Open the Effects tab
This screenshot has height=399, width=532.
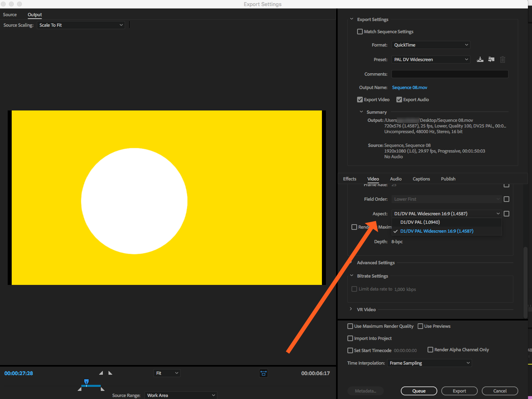tap(350, 179)
